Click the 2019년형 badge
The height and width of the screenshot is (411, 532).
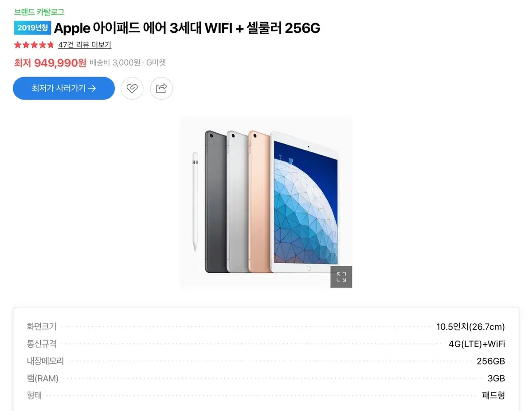[x=33, y=28]
